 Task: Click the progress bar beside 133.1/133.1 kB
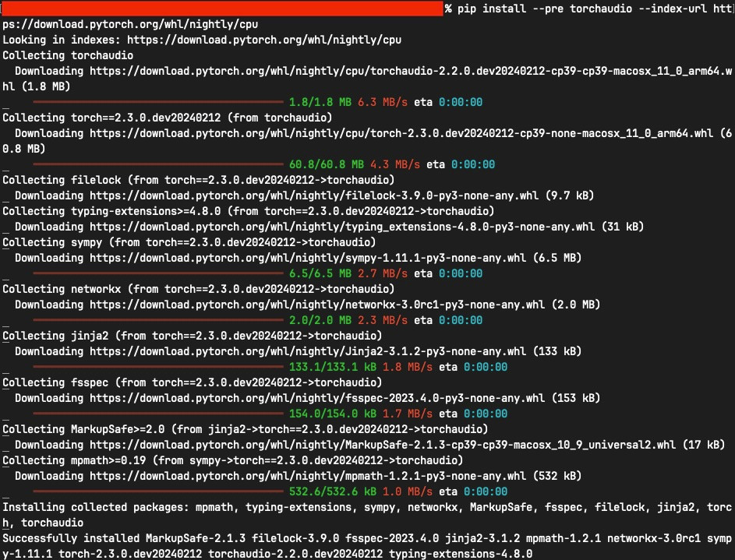click(x=158, y=367)
